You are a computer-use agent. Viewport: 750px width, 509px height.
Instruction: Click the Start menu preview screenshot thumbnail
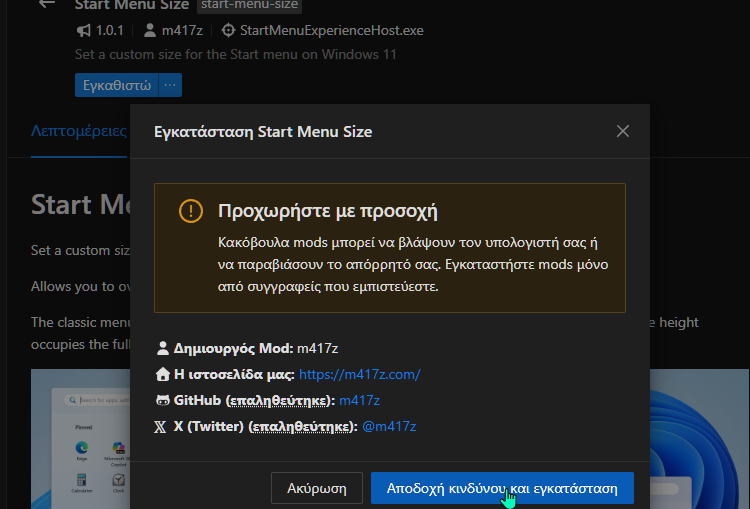80,440
